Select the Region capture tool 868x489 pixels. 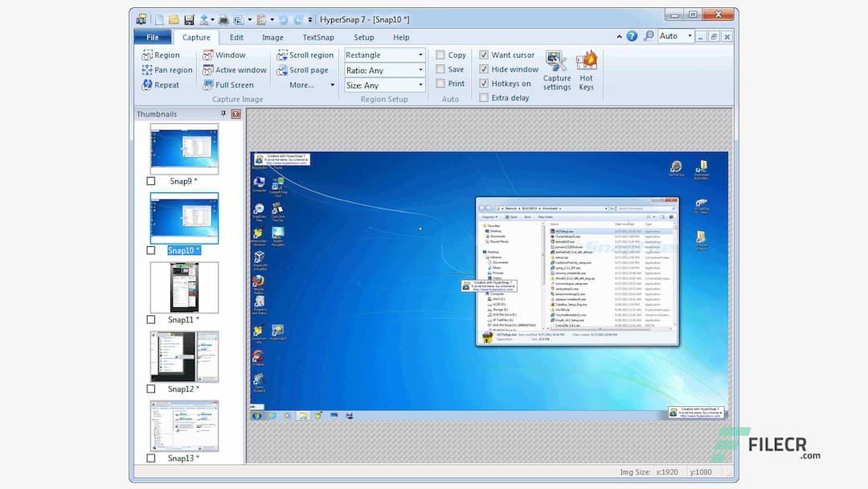(164, 55)
